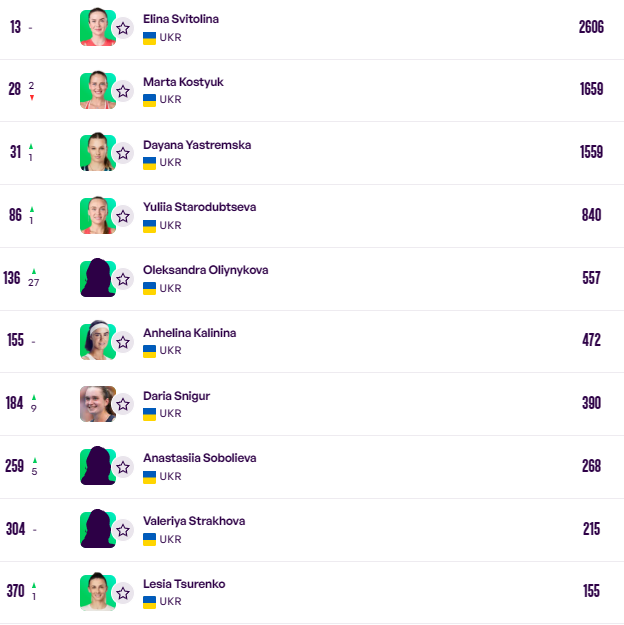Click the star next to Daria Snigur
The image size is (624, 625).
tap(123, 404)
